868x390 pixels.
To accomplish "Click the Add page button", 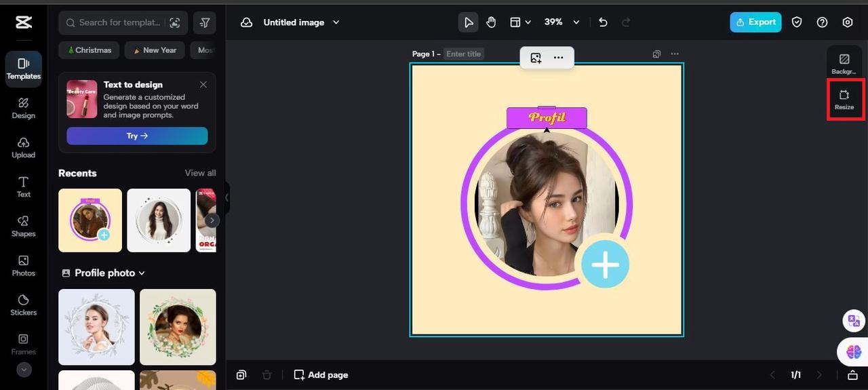I will point(321,375).
